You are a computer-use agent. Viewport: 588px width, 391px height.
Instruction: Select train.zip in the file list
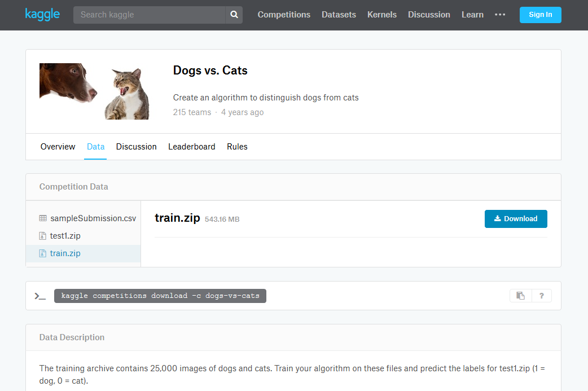(x=84, y=253)
